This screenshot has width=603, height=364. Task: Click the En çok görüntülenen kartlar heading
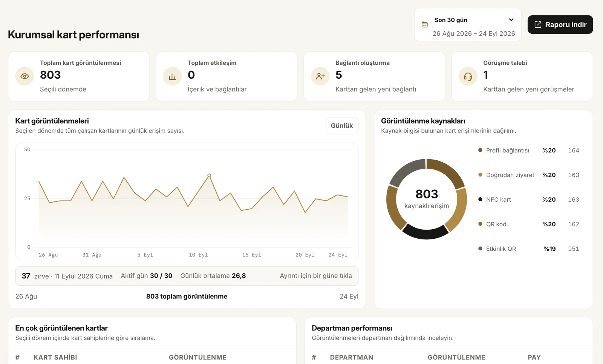pos(61,328)
